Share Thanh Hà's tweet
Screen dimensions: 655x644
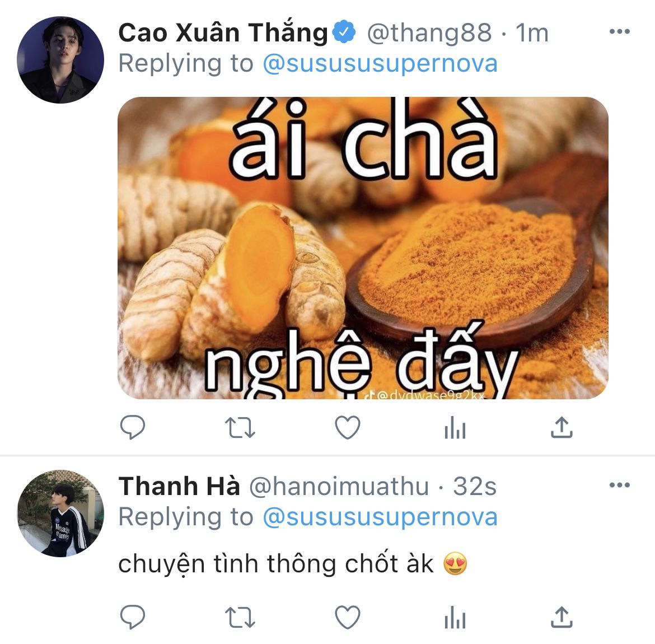click(562, 617)
